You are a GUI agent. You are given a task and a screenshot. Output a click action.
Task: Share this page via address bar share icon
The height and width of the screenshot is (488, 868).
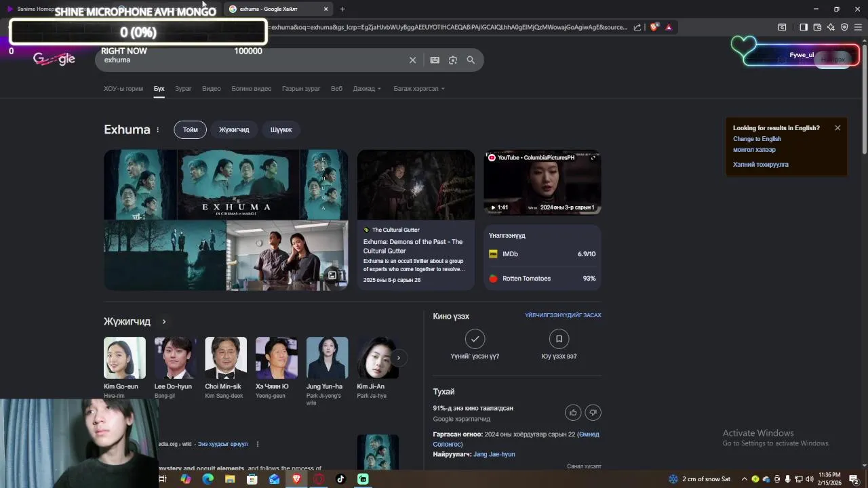(x=637, y=27)
